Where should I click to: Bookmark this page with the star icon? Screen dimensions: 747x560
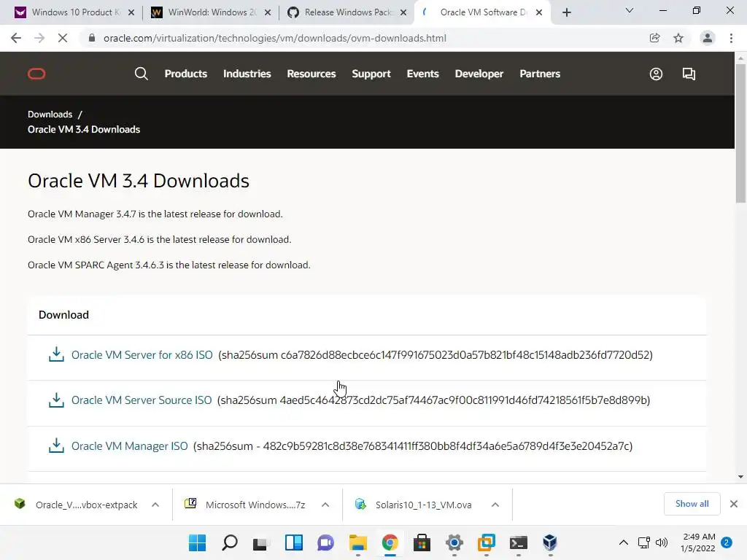tap(678, 38)
